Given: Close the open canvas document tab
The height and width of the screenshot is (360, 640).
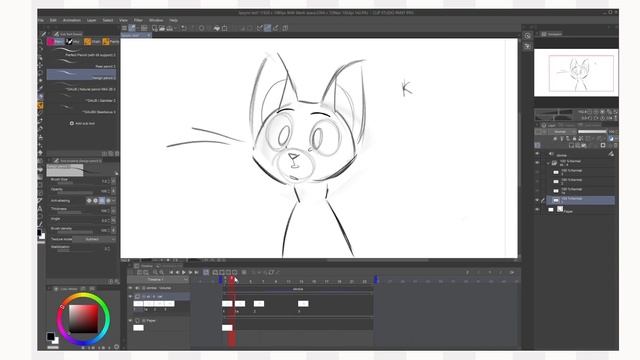Looking at the screenshot, I should (x=149, y=36).
